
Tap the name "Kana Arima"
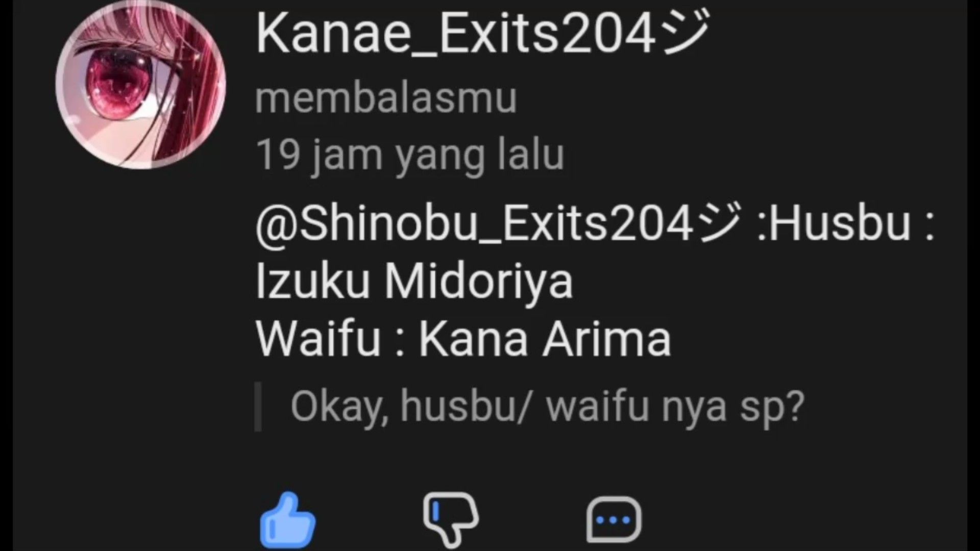pyautogui.click(x=545, y=339)
